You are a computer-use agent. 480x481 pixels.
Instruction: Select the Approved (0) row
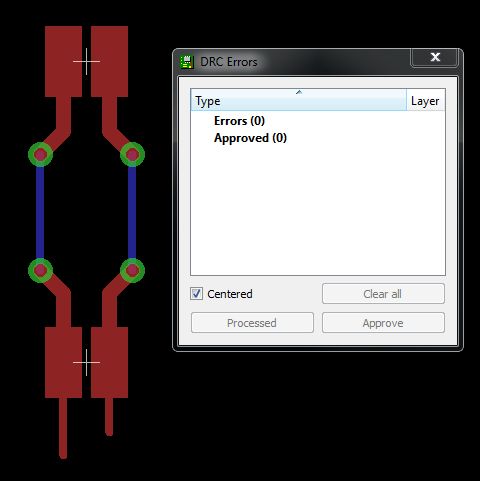coord(250,138)
